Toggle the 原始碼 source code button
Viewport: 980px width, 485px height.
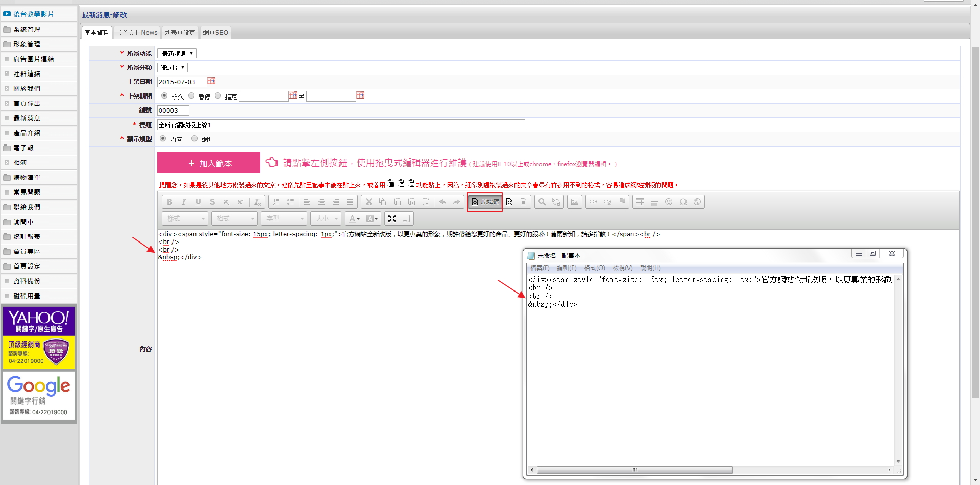click(x=485, y=202)
